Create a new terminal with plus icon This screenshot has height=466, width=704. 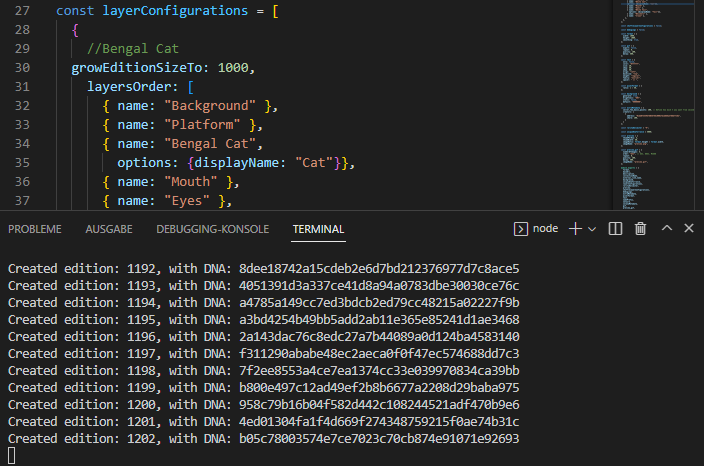coord(575,229)
